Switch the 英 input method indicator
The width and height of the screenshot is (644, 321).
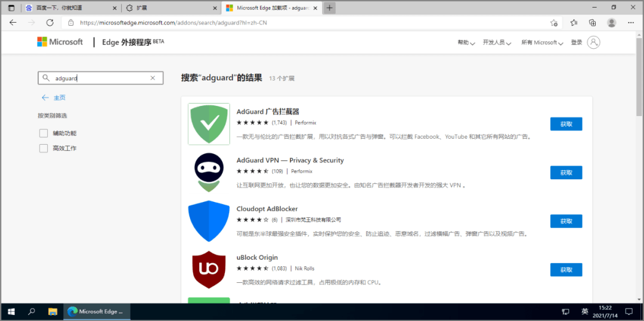[x=585, y=311]
